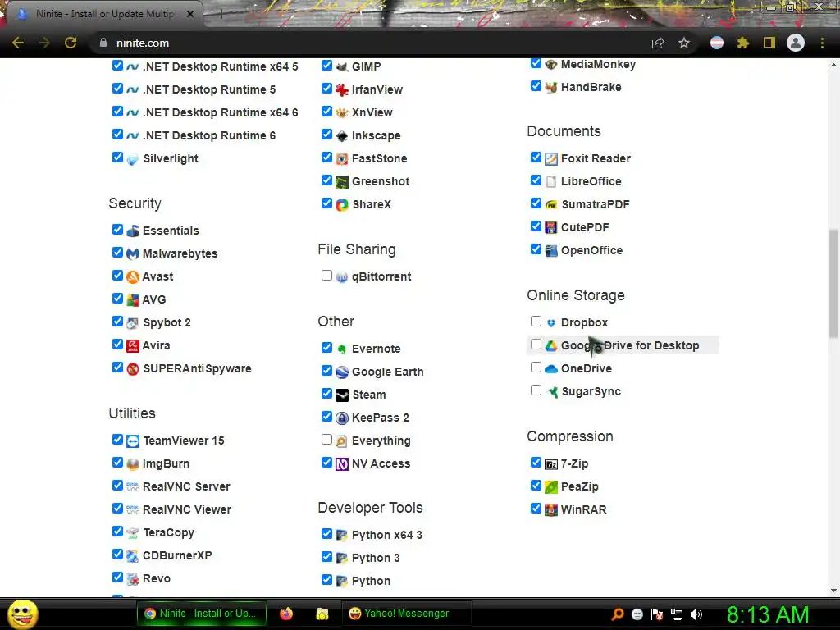Reload the ninite.com page
Screen dimensions: 840x630
71,43
